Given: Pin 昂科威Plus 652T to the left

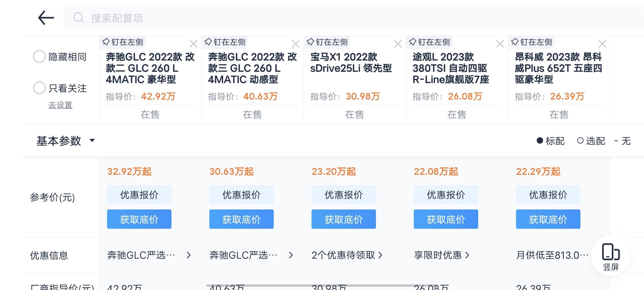Looking at the screenshot, I should [532, 42].
